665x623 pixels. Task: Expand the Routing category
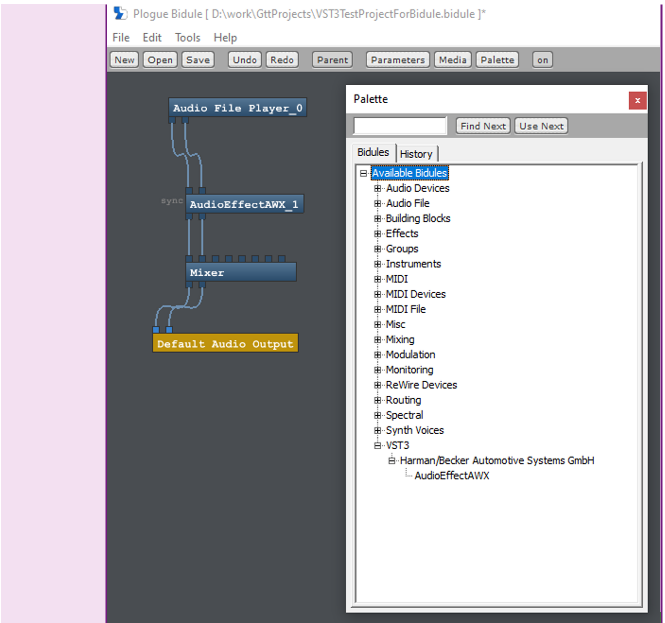click(x=377, y=400)
